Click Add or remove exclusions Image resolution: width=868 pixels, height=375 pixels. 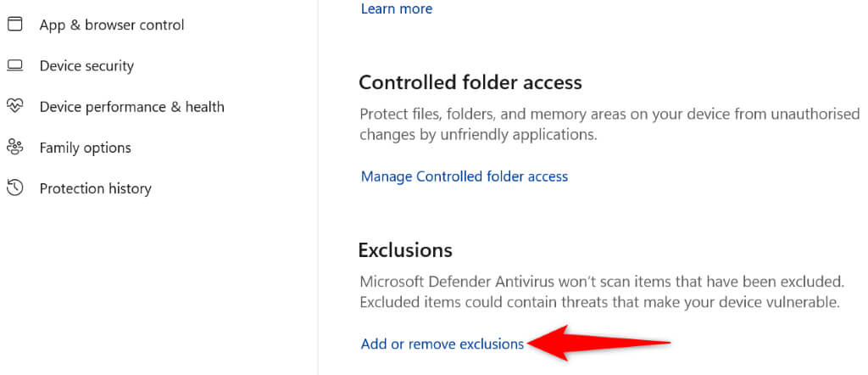point(442,344)
